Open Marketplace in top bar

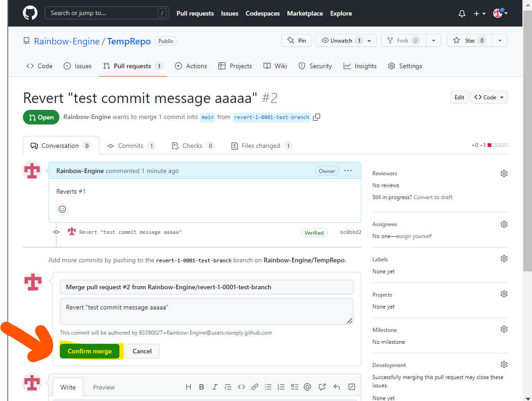pyautogui.click(x=305, y=14)
